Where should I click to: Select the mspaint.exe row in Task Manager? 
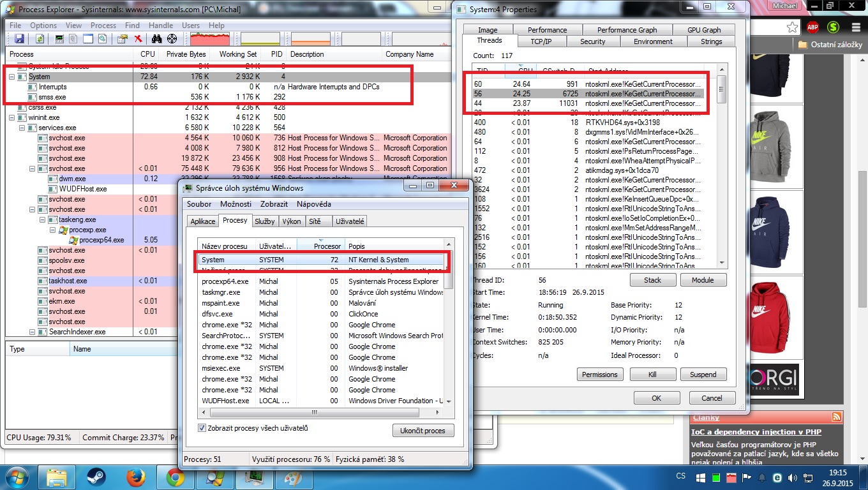[x=321, y=303]
